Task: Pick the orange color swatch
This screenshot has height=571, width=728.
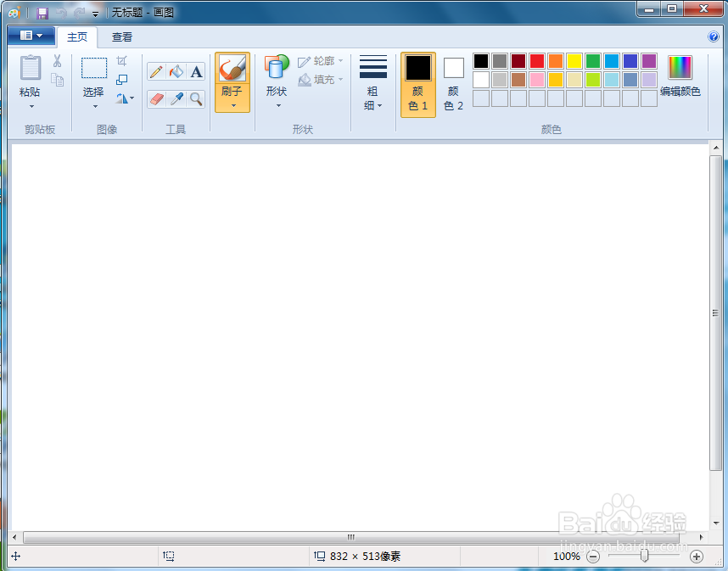Action: point(556,61)
